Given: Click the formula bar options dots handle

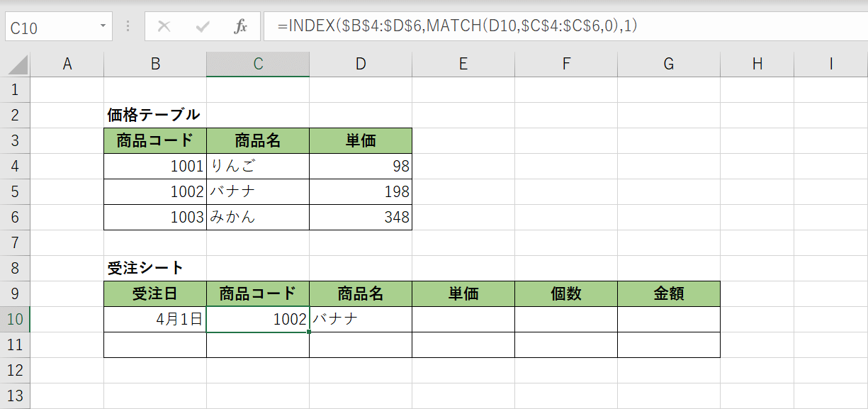Looking at the screenshot, I should pos(128,27).
